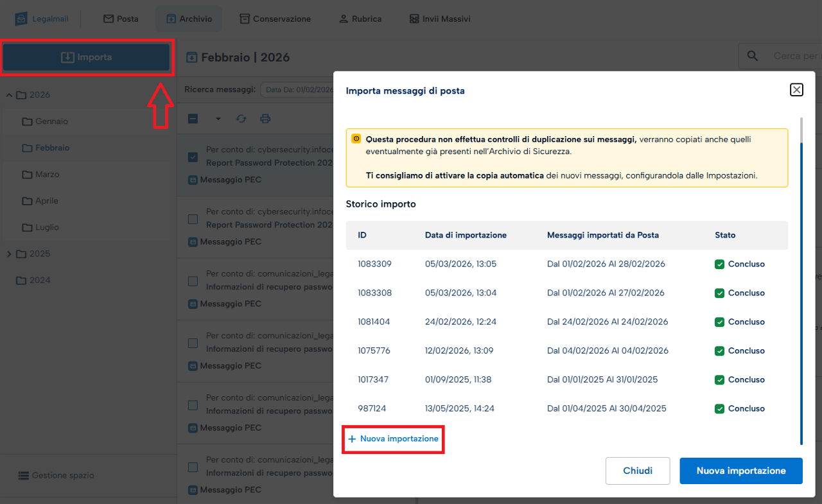Click Concluso status icon for 1075776

(x=719, y=351)
